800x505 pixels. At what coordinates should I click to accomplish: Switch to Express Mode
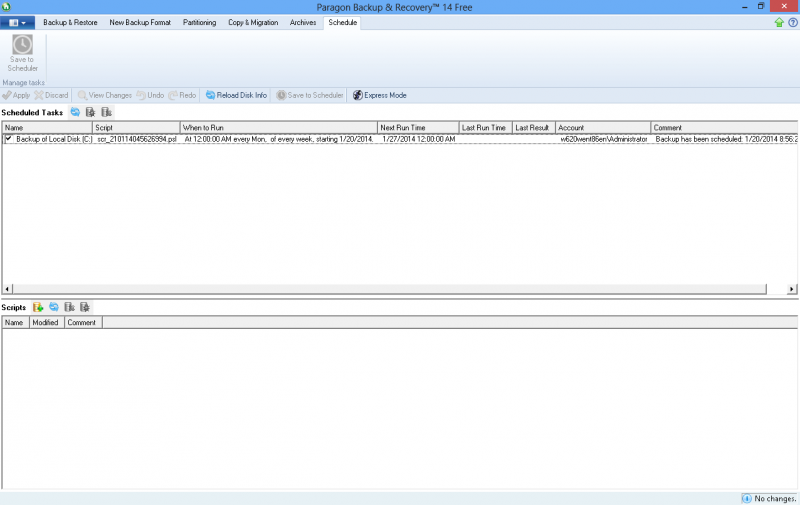pyautogui.click(x=380, y=95)
